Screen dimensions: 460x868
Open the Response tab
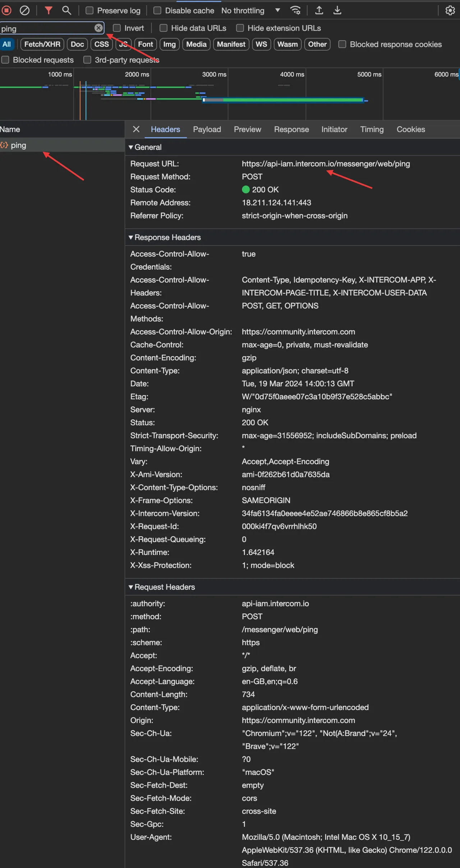pyautogui.click(x=291, y=129)
